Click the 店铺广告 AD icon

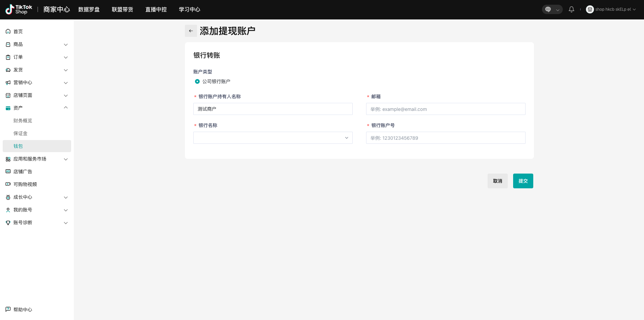[x=8, y=172]
